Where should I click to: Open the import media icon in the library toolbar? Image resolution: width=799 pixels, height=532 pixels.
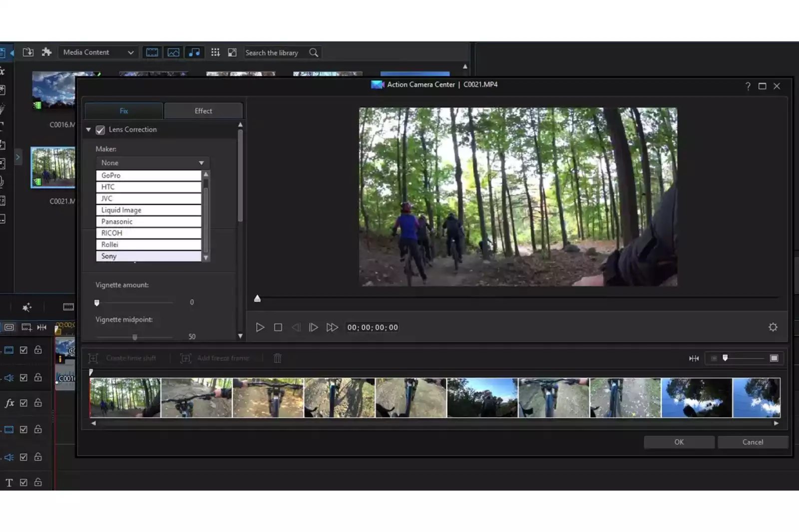28,52
